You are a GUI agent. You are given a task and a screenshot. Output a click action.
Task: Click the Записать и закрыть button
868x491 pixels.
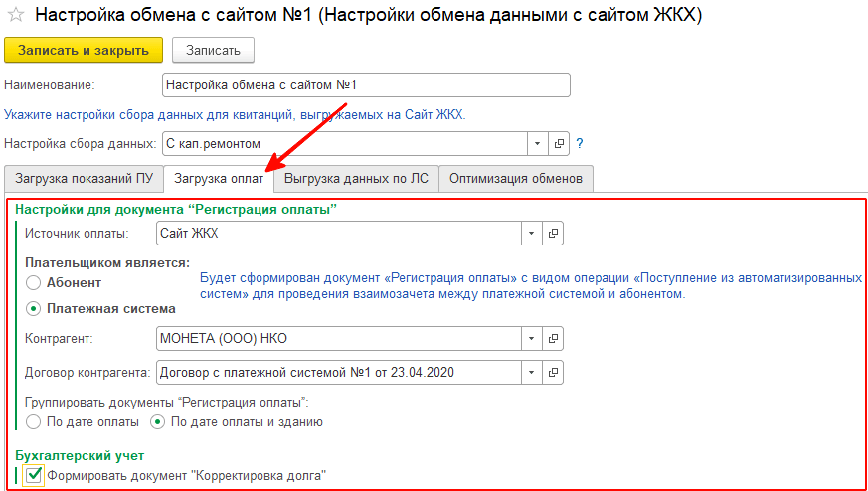pos(84,50)
